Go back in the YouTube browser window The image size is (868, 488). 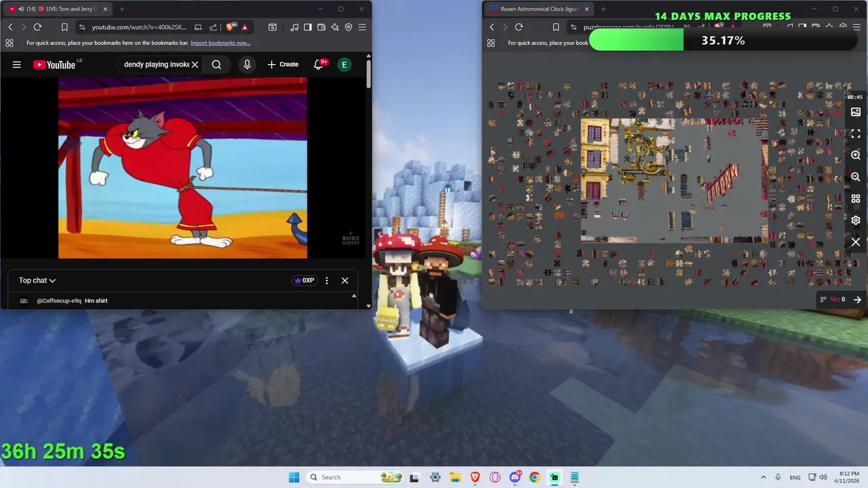click(10, 27)
